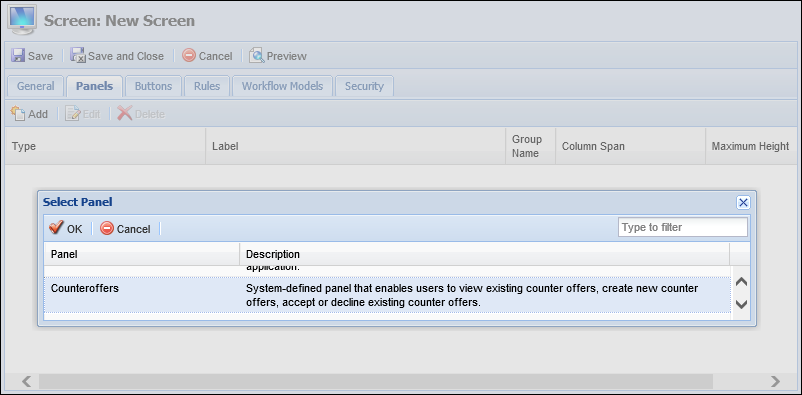Click the red Cancel icon in Select Panel dialog
The width and height of the screenshot is (802, 395).
point(107,228)
